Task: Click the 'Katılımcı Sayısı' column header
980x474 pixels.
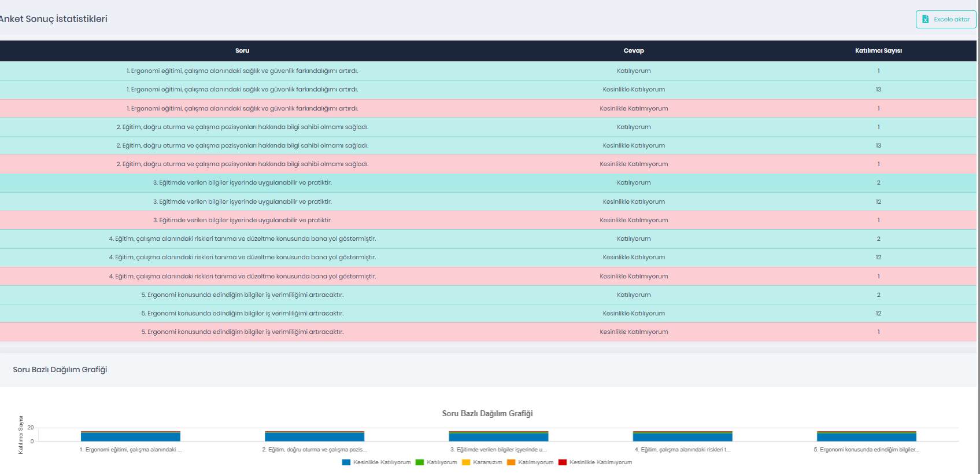Action: (x=878, y=51)
